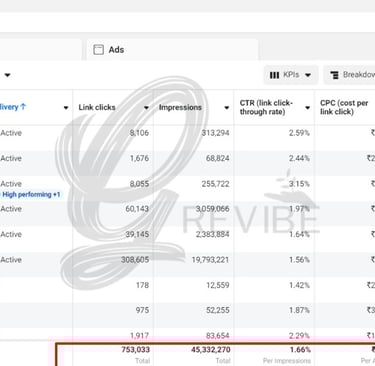
Task: Select the 1.87% CTR cell
Action: (299, 310)
